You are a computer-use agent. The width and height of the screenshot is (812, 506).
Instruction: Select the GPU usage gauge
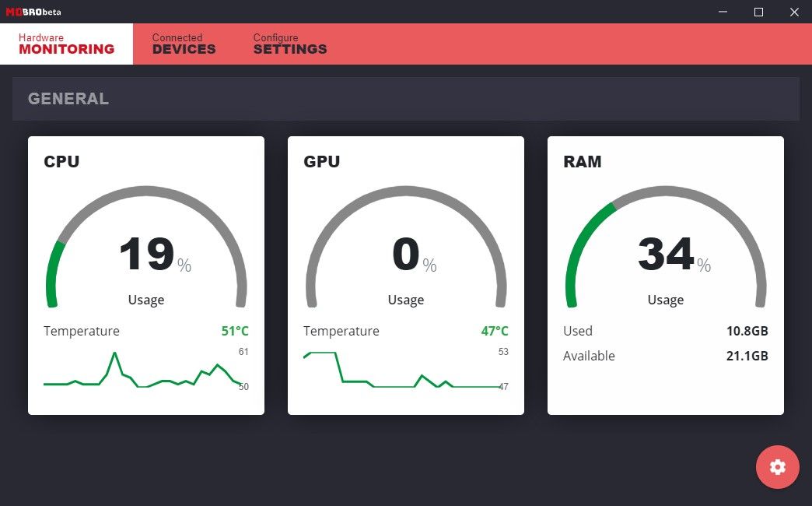[x=405, y=249]
